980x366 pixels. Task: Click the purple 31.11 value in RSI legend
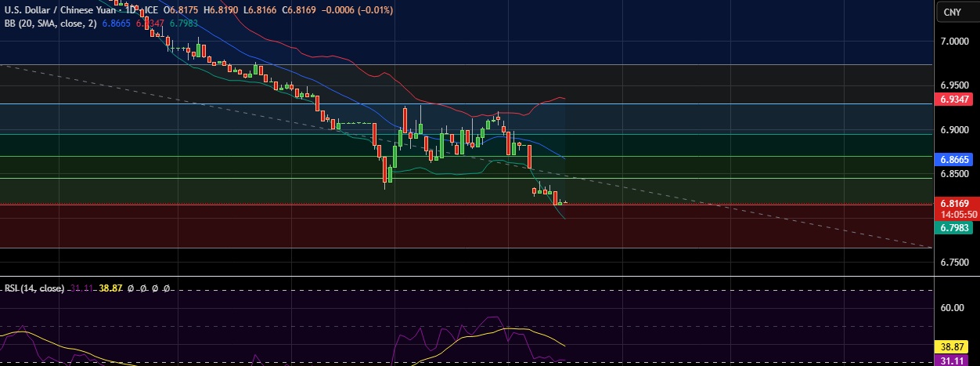[x=81, y=288]
